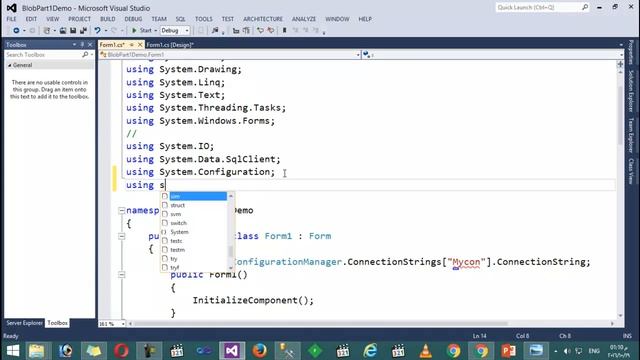Screen dimensions: 640x360
Task: Open the Team Explorer side tab
Action: tap(631, 136)
